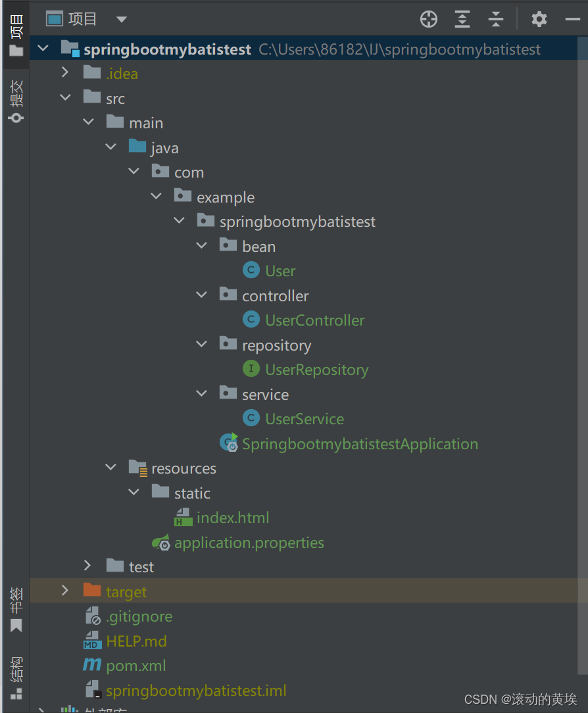The height and width of the screenshot is (713, 588).
Task: Collapse the src folder chevron
Action: 65,97
